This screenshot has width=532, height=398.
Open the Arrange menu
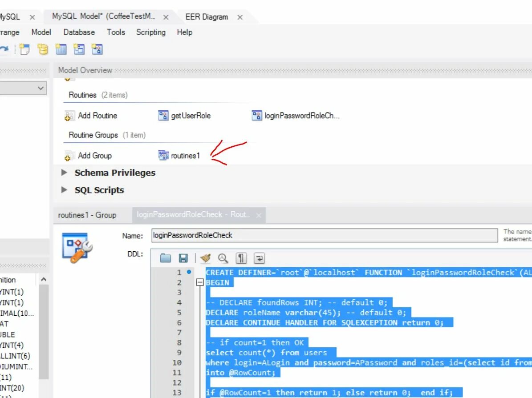(9, 32)
